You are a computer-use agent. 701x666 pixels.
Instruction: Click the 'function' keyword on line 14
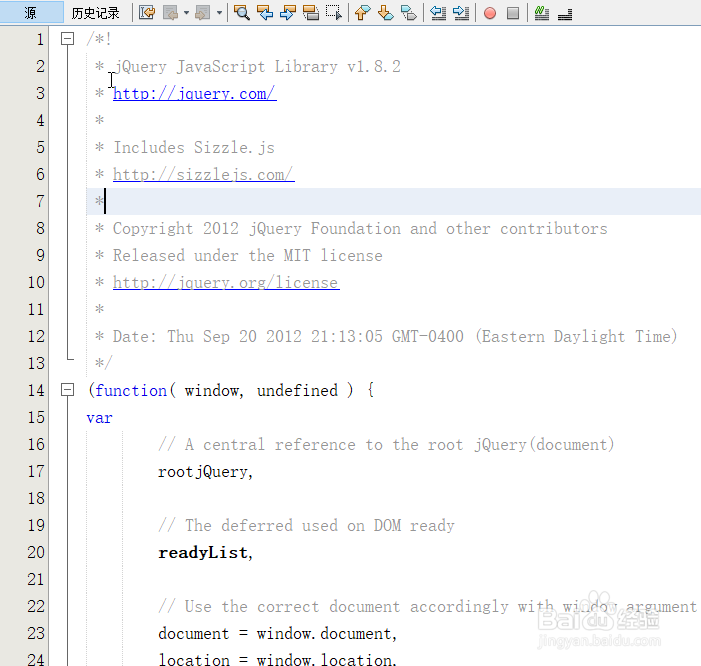131,390
